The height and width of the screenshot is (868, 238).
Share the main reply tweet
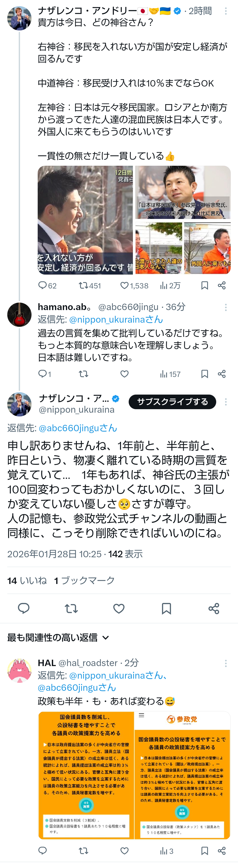[x=214, y=608]
